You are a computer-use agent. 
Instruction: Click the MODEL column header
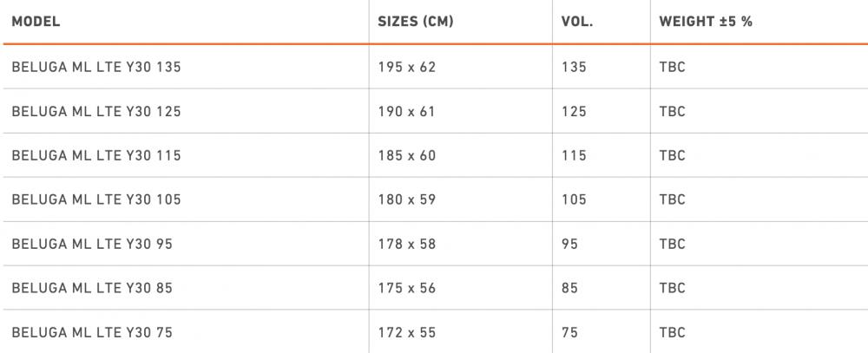(36, 22)
